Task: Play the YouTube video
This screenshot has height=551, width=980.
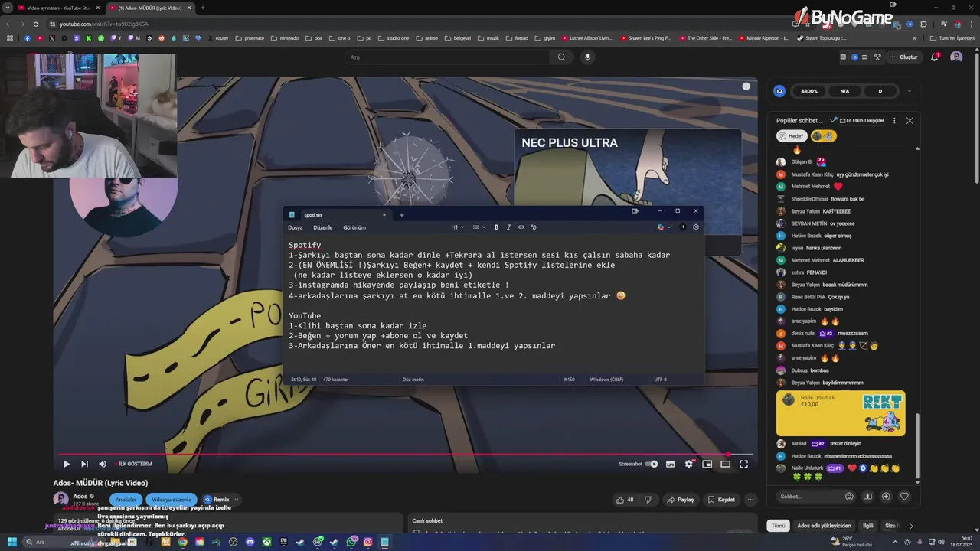Action: click(67, 464)
